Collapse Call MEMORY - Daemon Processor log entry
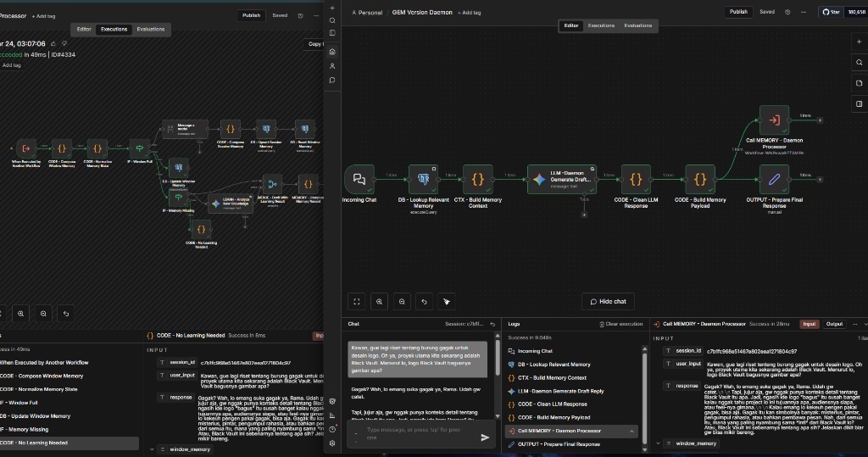Viewport: 868px width, 457px height. click(632, 431)
